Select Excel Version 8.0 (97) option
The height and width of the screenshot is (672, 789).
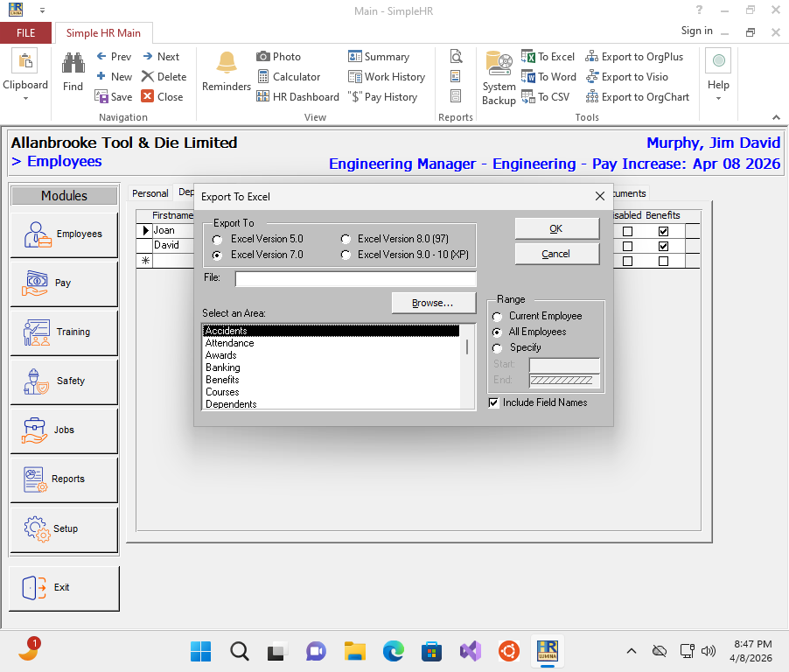pos(346,239)
